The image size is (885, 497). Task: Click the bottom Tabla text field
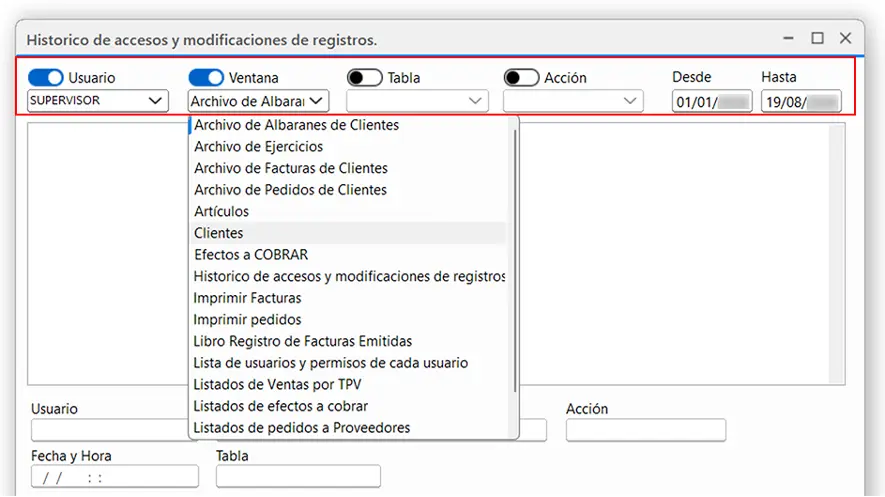(x=298, y=477)
